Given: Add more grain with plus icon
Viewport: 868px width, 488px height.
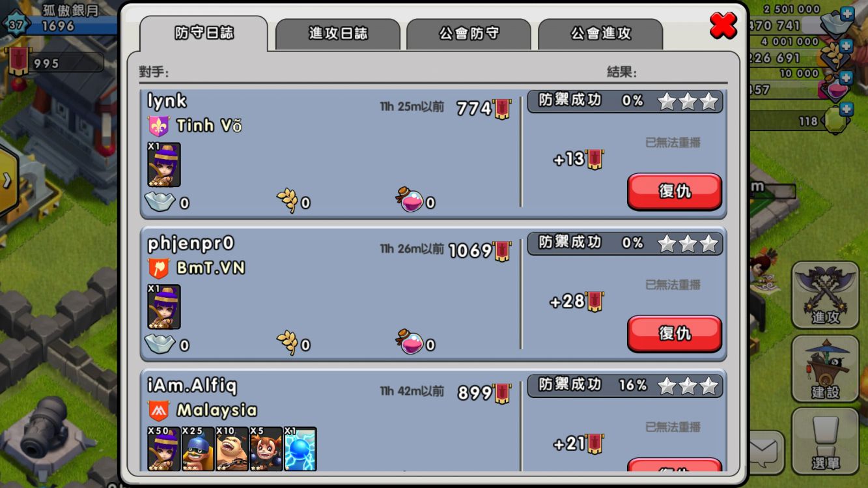Looking at the screenshot, I should click(x=846, y=46).
